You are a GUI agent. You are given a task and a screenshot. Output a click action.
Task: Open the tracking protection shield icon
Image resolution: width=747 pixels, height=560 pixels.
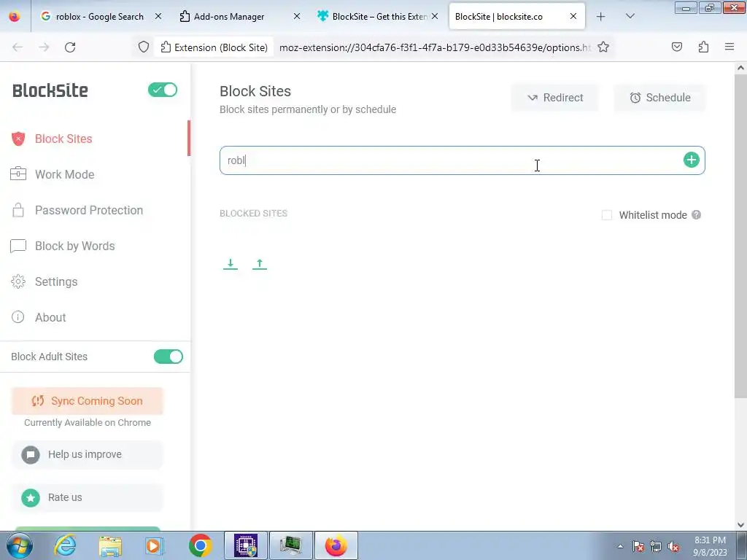coord(144,47)
